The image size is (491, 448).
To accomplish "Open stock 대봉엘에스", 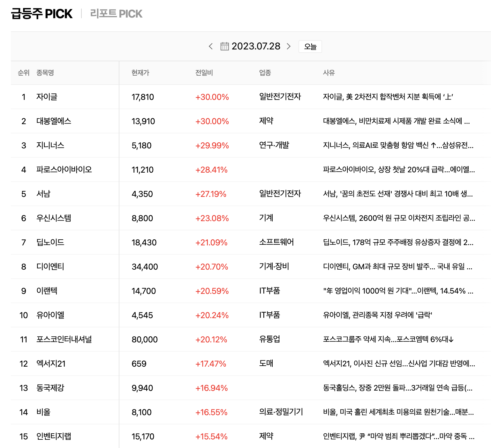I will 54,121.
